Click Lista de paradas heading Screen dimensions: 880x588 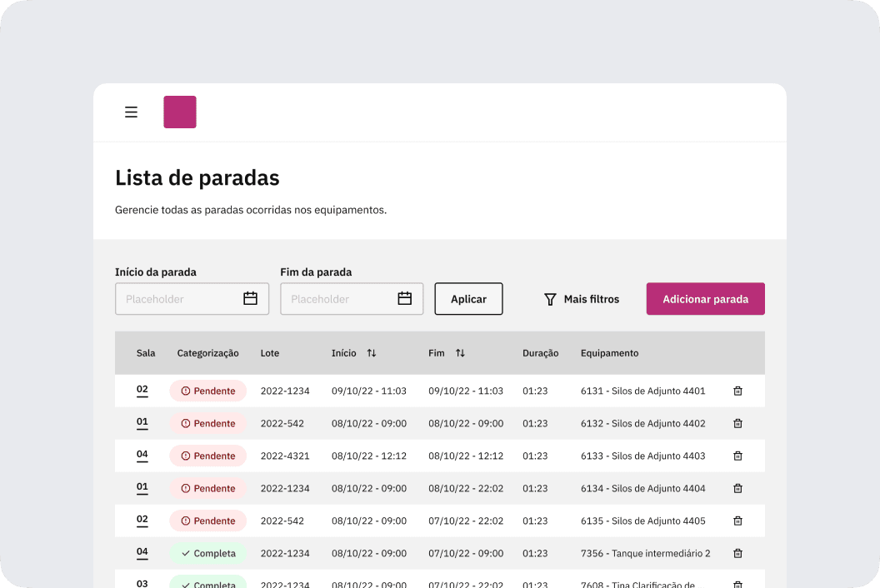coord(197,178)
